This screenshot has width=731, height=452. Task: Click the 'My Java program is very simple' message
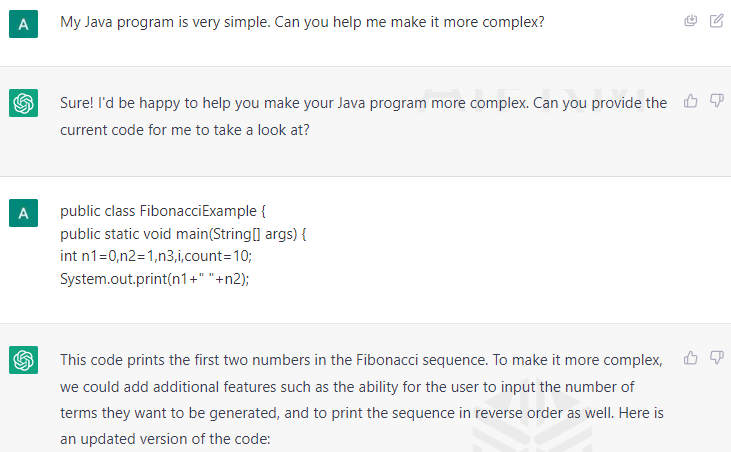click(302, 22)
